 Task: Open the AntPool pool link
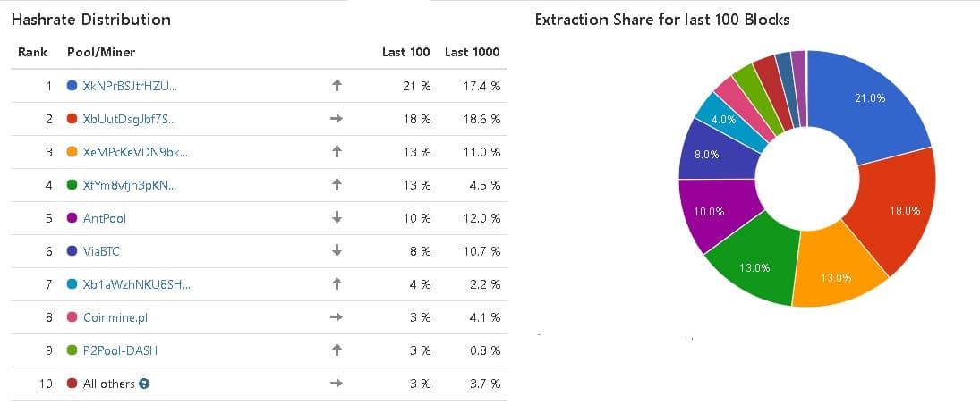point(107,218)
